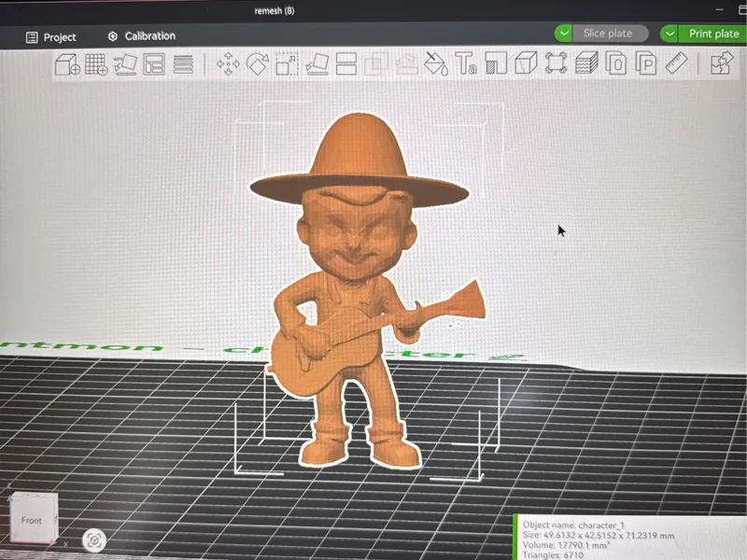Pick the Scale tool
The height and width of the screenshot is (560, 747).
coord(288,63)
